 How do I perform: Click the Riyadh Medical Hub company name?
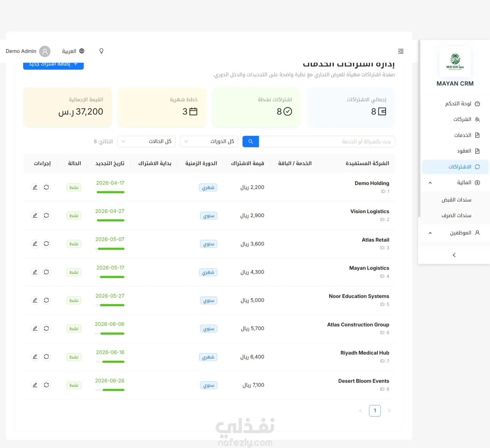[x=365, y=353]
